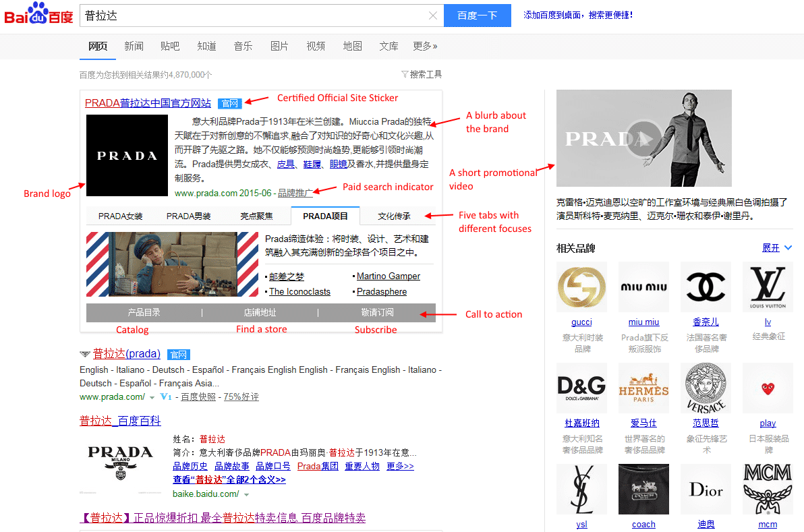804x532 pixels.
Task: Select the 文化传承 tab
Action: click(x=395, y=216)
